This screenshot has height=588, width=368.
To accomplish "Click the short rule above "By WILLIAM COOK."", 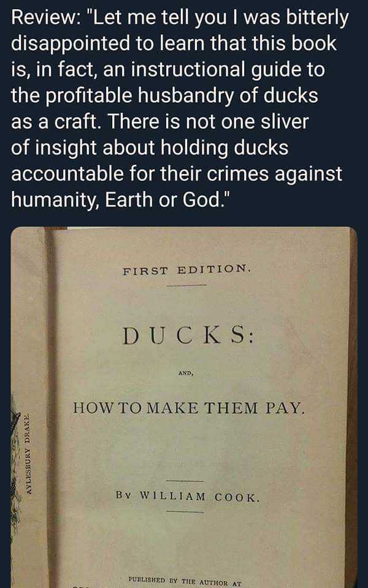I will [185, 481].
